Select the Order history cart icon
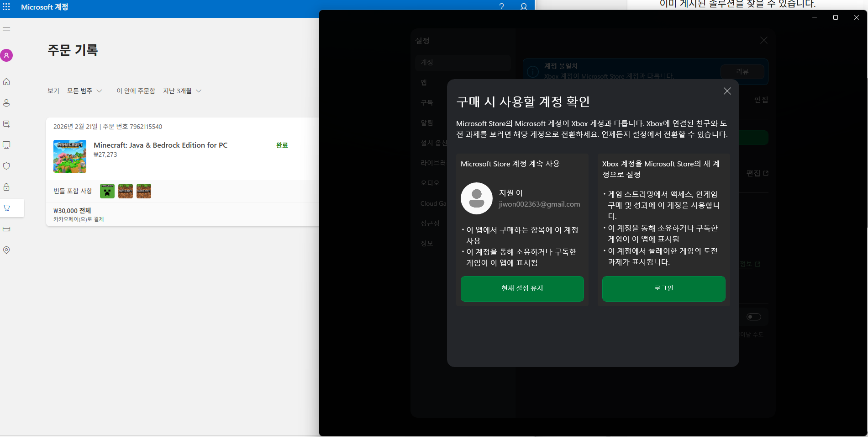868x437 pixels. click(6, 208)
